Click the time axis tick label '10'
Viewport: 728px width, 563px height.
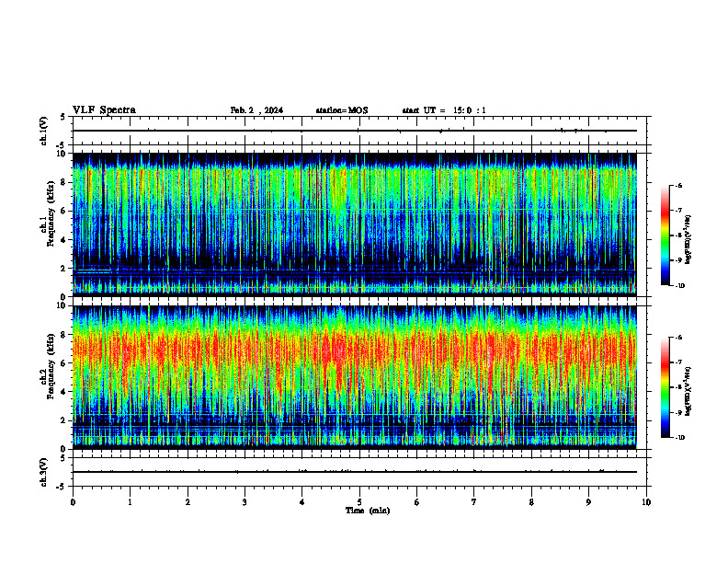coord(646,502)
